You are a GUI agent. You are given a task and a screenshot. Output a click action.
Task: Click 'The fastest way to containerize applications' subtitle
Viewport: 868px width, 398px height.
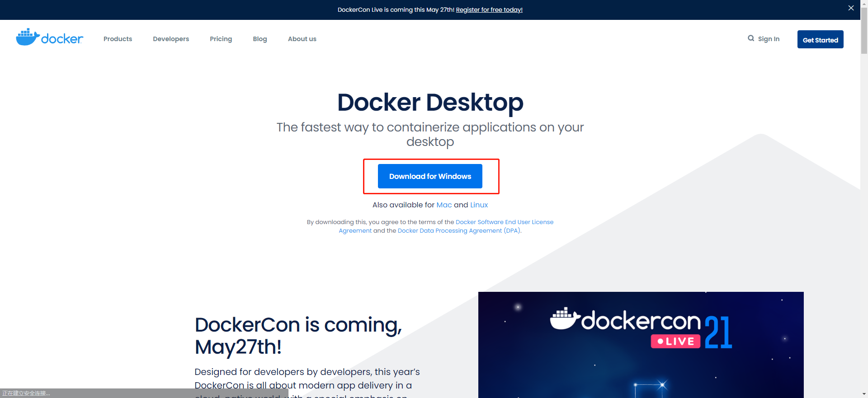(x=430, y=134)
